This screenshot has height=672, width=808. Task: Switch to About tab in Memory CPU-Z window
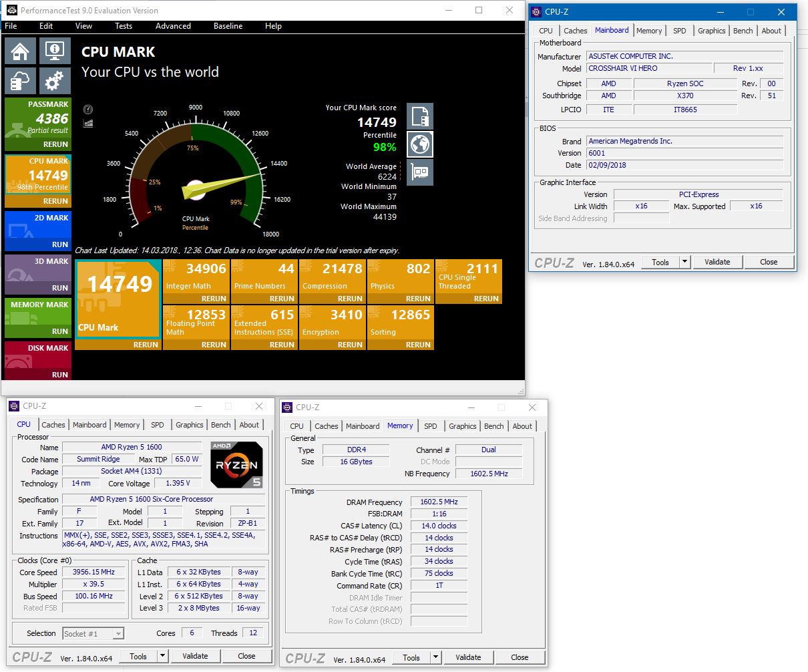pyautogui.click(x=522, y=426)
